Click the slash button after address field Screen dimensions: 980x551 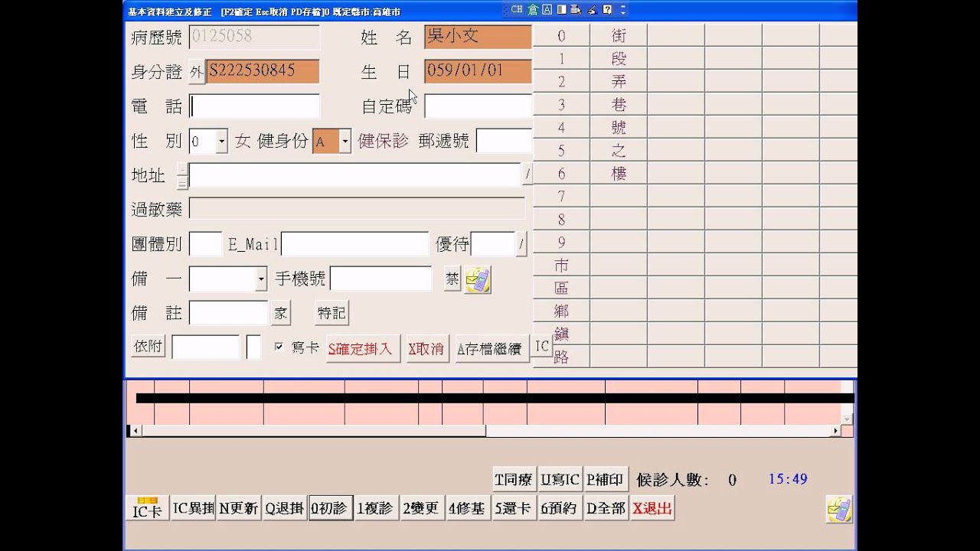[x=528, y=175]
